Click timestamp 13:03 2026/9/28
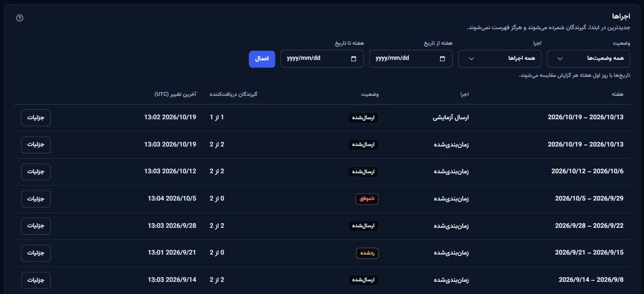The image size is (644, 294). (x=172, y=226)
